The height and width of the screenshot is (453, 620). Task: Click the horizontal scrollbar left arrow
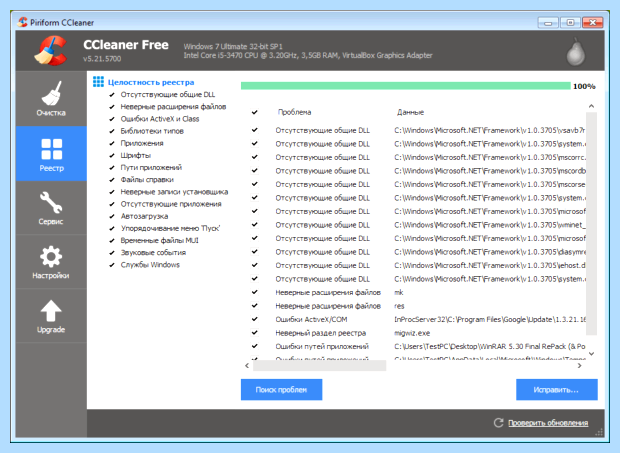(247, 366)
